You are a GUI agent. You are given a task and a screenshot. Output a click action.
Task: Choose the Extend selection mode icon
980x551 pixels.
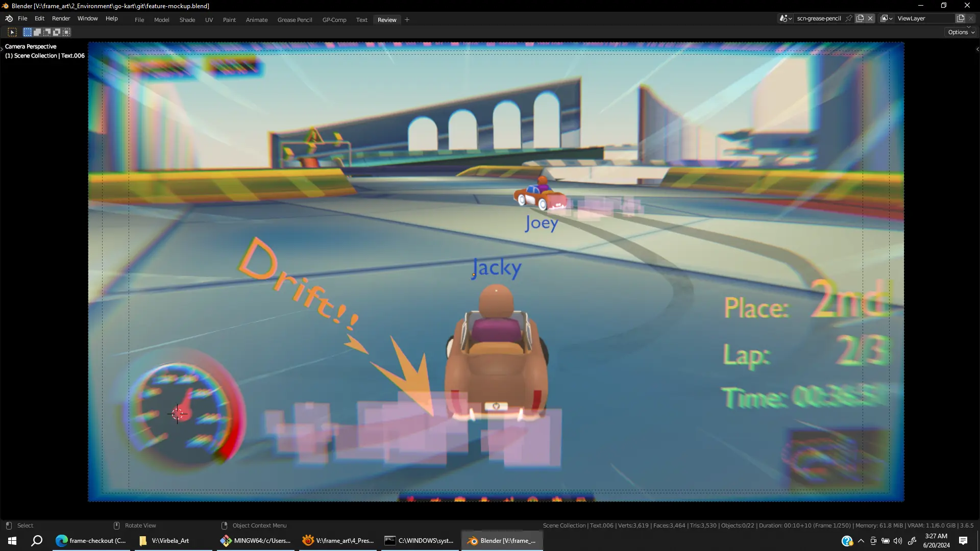coord(37,32)
